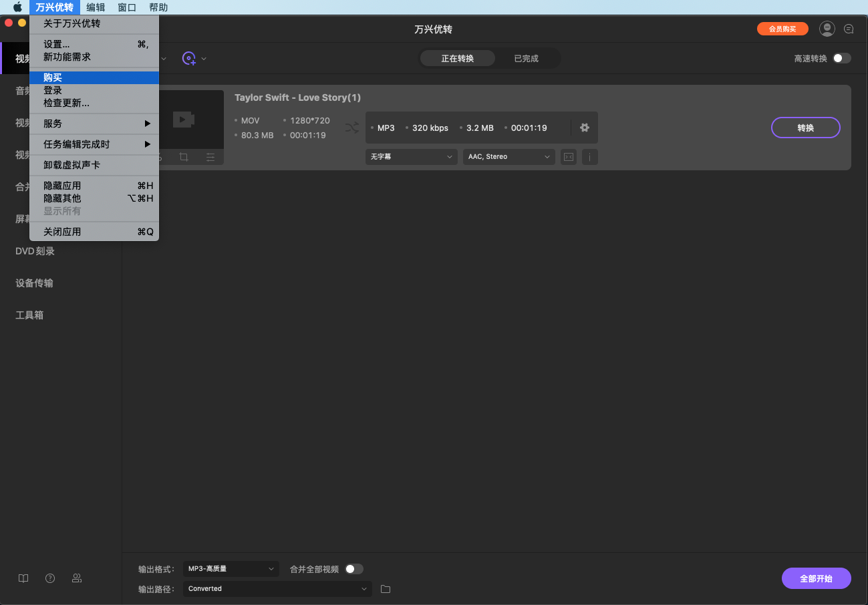Select 设置... in the app menu
This screenshot has width=868, height=605.
point(94,44)
